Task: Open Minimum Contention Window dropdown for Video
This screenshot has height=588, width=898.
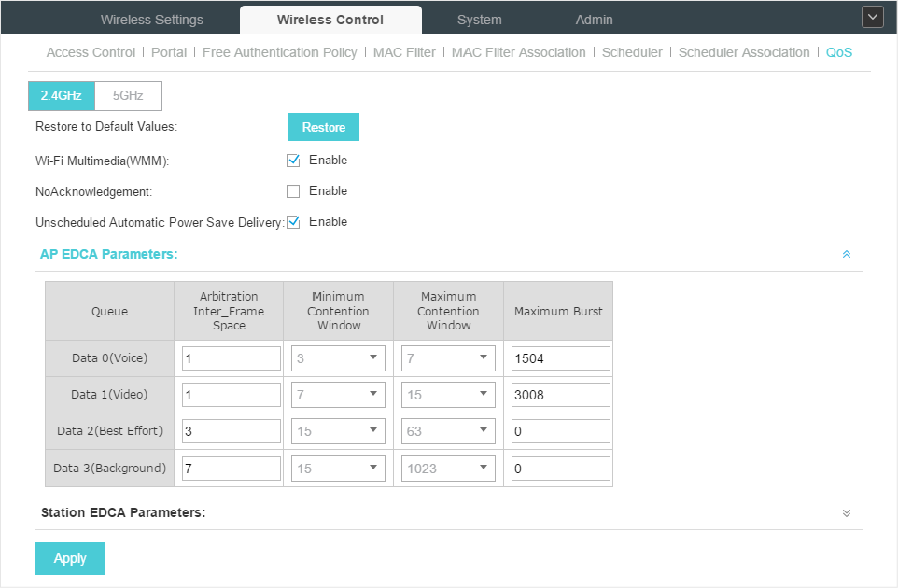Action: tap(338, 395)
